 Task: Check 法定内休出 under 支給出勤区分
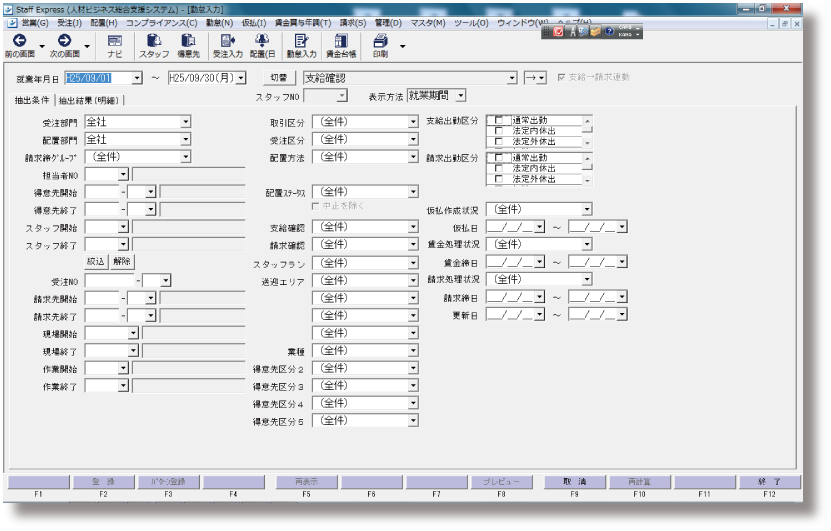point(499,131)
